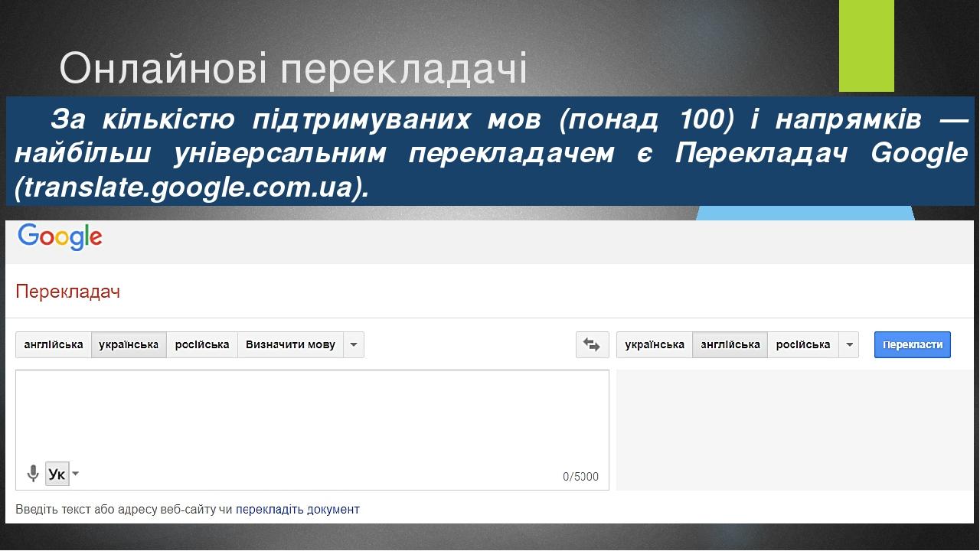Viewport: 980px width, 551px height.
Task: Select target language російська
Action: coord(803,344)
